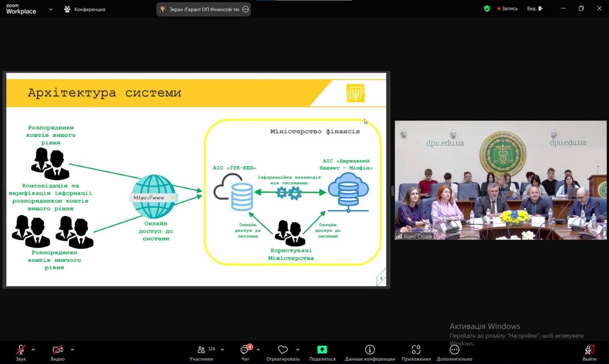Unmute microphone with the Звук button

(21, 350)
